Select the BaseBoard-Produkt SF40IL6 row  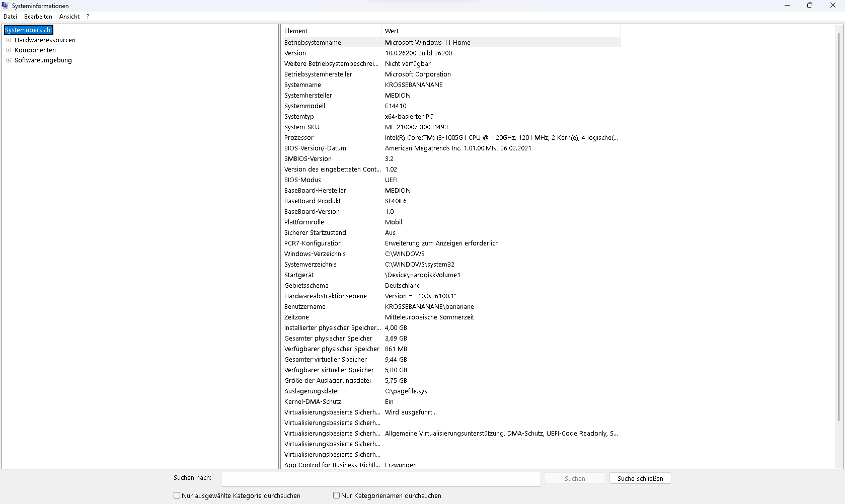point(451,201)
